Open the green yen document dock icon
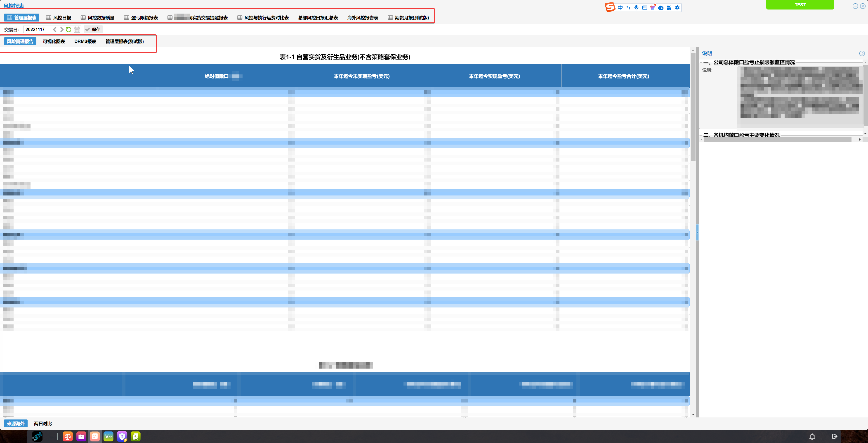The height and width of the screenshot is (443, 868). tap(135, 437)
